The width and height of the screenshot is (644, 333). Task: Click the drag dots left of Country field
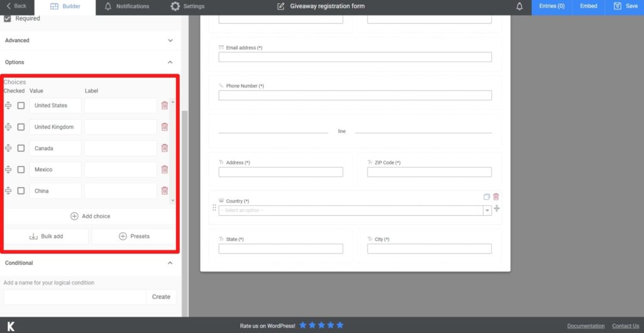[x=214, y=208]
